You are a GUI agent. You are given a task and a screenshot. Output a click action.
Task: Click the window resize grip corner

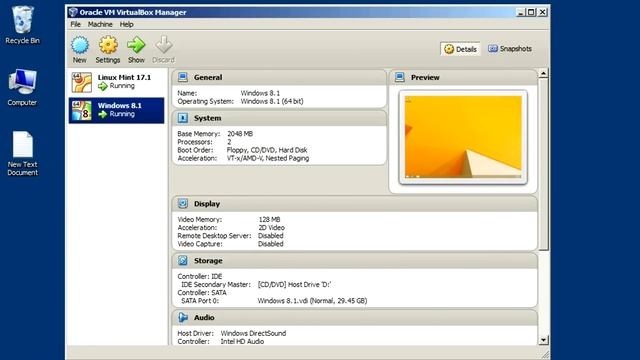tap(544, 354)
